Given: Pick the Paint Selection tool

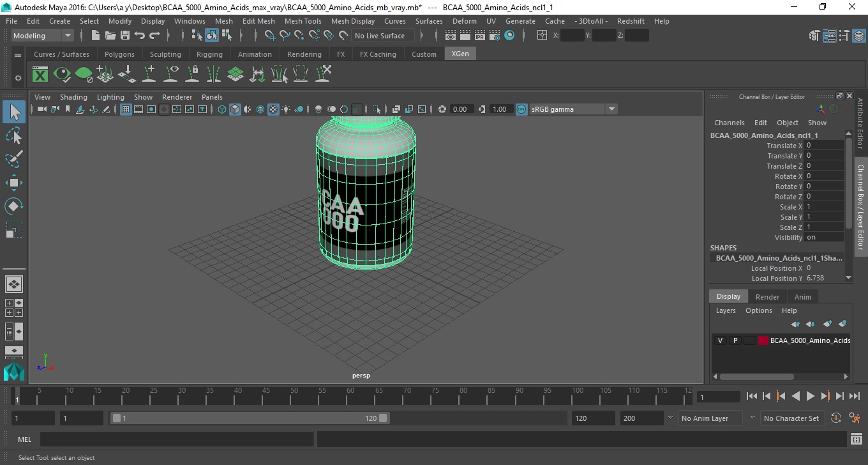Looking at the screenshot, I should tap(14, 158).
